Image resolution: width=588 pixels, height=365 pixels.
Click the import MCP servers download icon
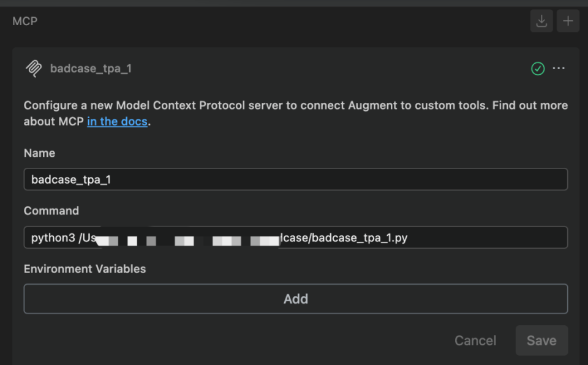tap(541, 21)
